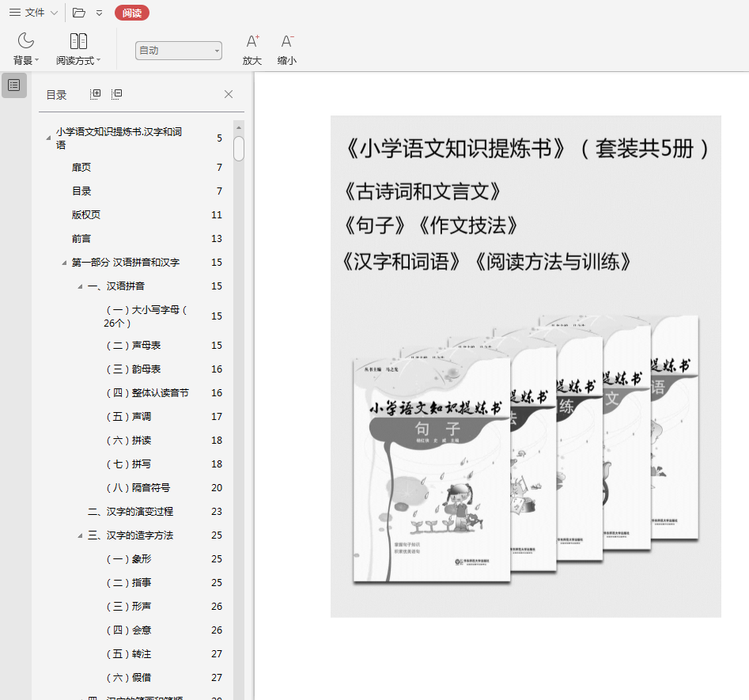
Task: Toggle the outline panel sidebar icon
Action: 14,85
